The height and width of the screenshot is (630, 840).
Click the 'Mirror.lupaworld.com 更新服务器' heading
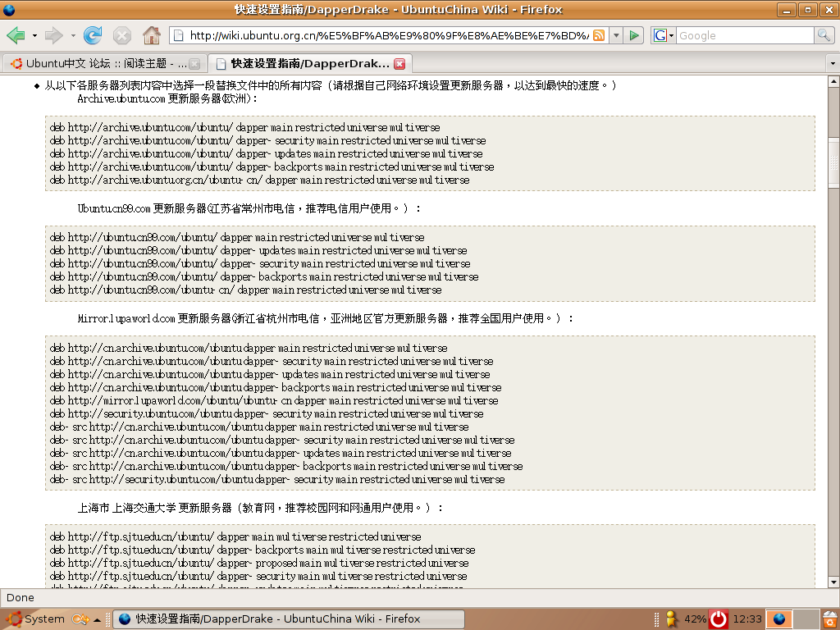[326, 319]
